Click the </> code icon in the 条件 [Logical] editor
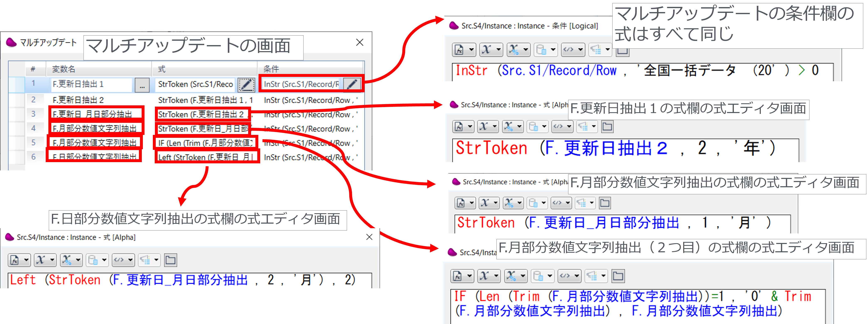Viewport: 868px width, 324px height. pyautogui.click(x=568, y=50)
